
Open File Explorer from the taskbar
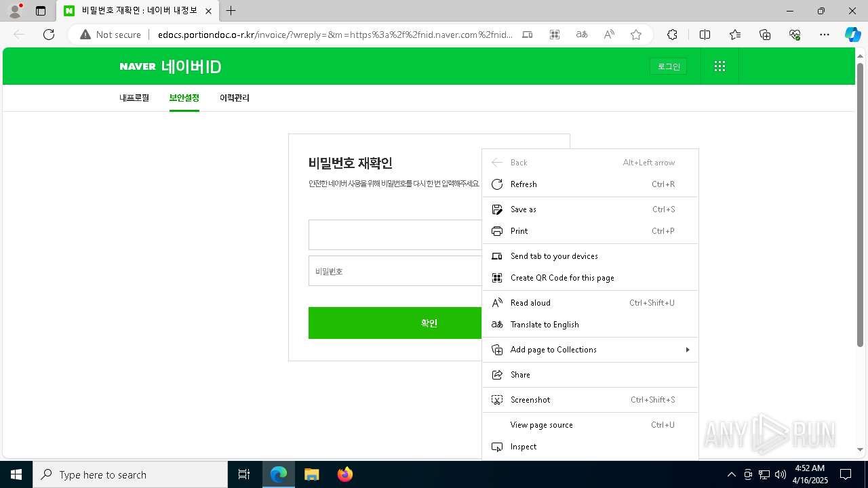(x=311, y=474)
